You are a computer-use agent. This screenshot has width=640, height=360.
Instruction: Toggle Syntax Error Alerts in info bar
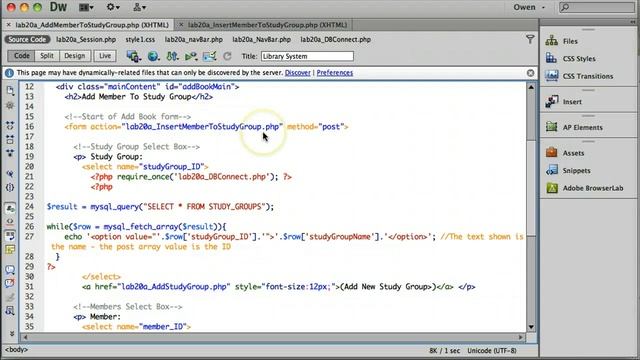pos(10,250)
